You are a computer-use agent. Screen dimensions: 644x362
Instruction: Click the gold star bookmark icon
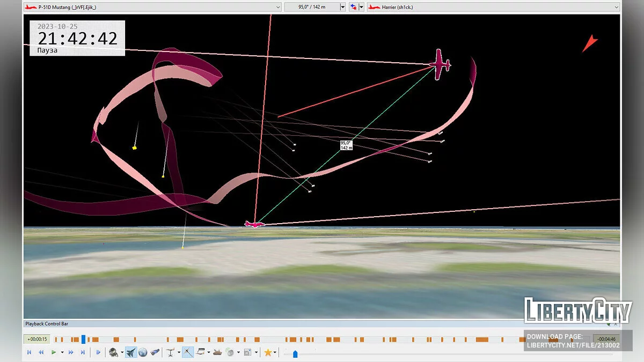(x=268, y=352)
